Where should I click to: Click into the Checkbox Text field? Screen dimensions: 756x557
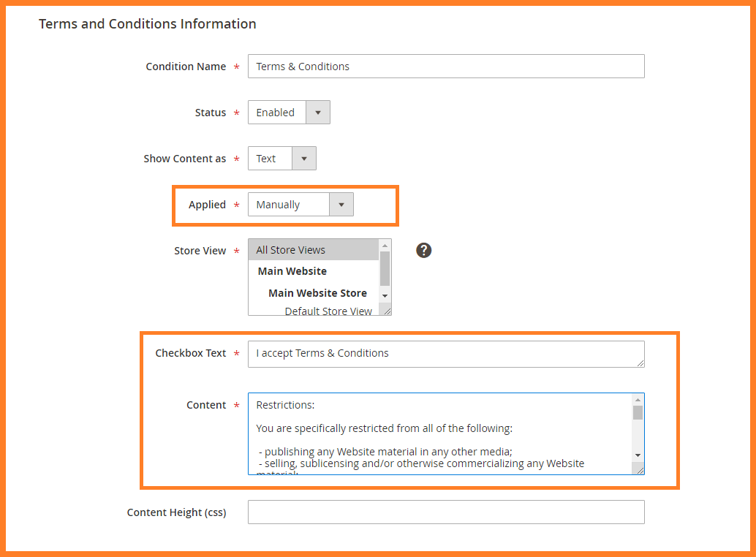pos(446,354)
